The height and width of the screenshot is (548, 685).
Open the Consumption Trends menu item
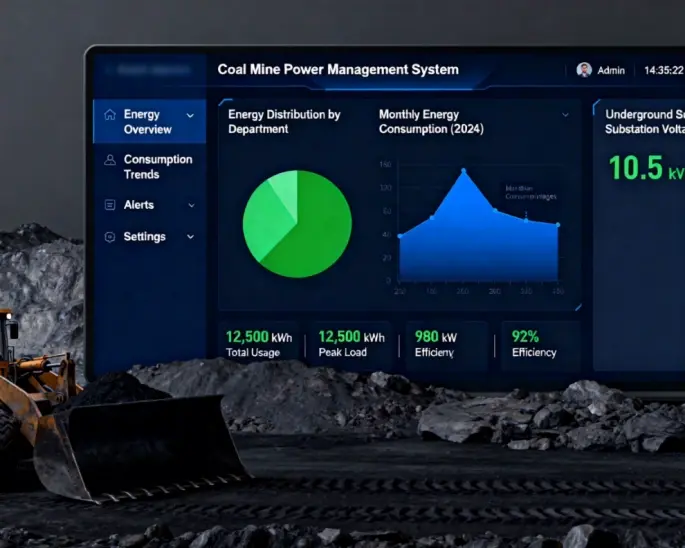(157, 167)
